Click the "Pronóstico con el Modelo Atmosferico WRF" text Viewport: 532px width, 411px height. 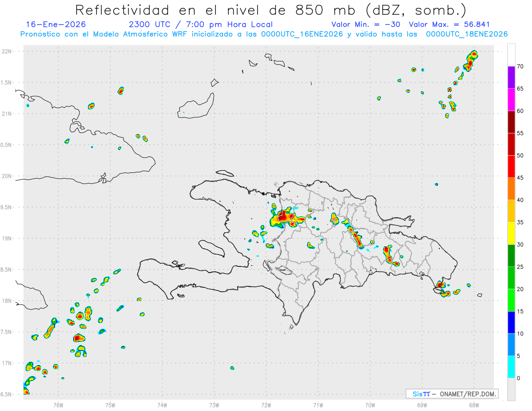point(104,34)
